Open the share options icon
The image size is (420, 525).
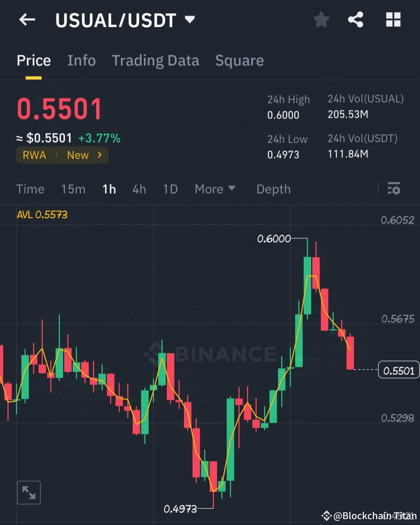tap(355, 19)
